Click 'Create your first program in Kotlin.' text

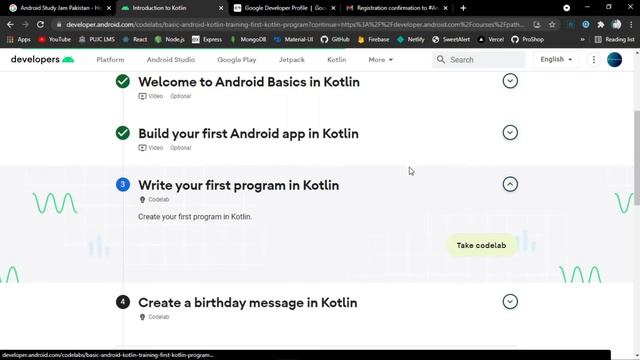tap(195, 217)
